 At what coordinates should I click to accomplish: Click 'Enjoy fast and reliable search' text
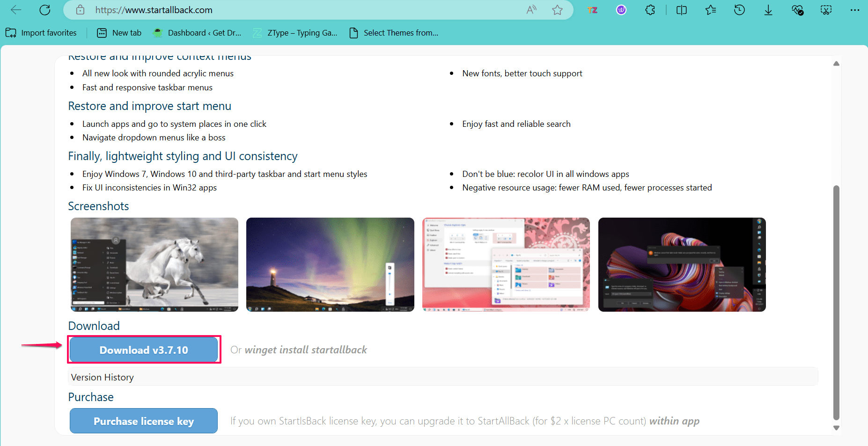(516, 124)
